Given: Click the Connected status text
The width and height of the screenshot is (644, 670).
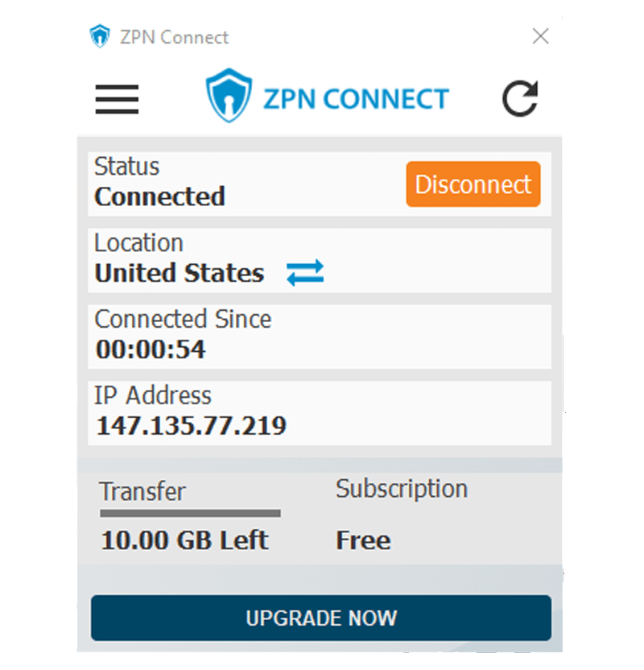Looking at the screenshot, I should 159,196.
